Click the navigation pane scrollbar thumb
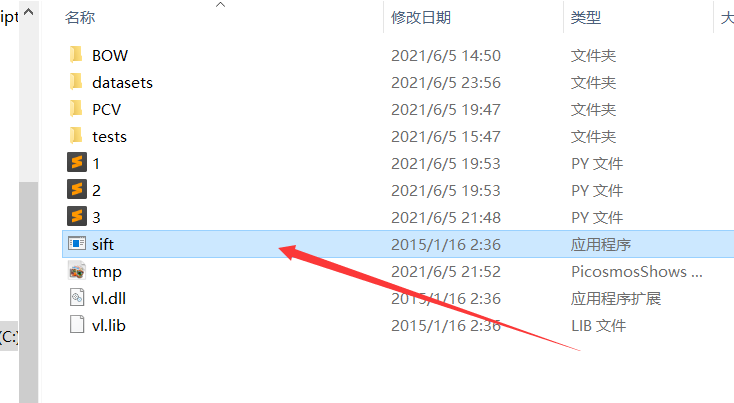 pos(29,292)
